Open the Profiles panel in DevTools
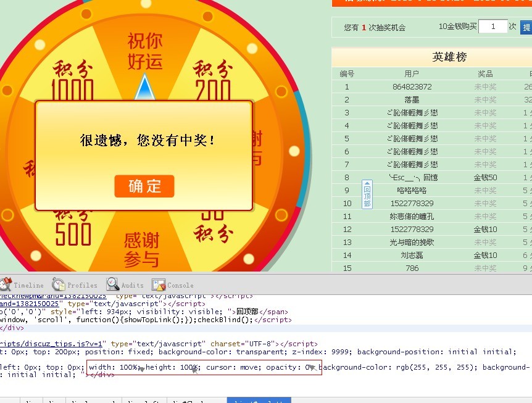Screen dimensions: 532x403 tap(75, 285)
